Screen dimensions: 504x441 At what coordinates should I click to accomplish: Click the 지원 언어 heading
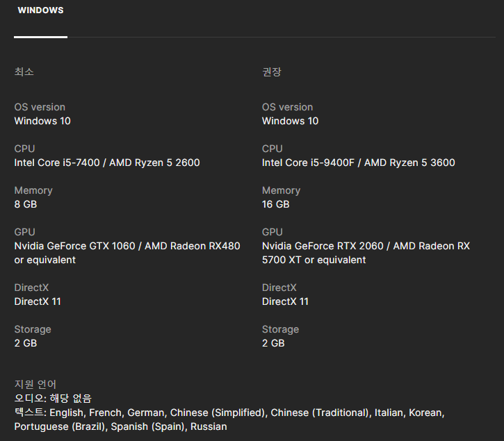pyautogui.click(x=35, y=384)
